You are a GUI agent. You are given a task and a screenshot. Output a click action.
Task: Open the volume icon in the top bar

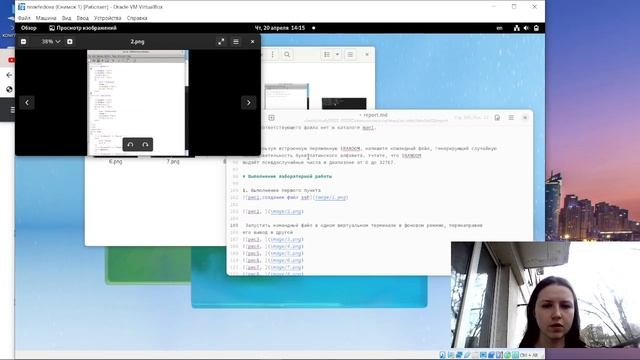pyautogui.click(x=526, y=28)
